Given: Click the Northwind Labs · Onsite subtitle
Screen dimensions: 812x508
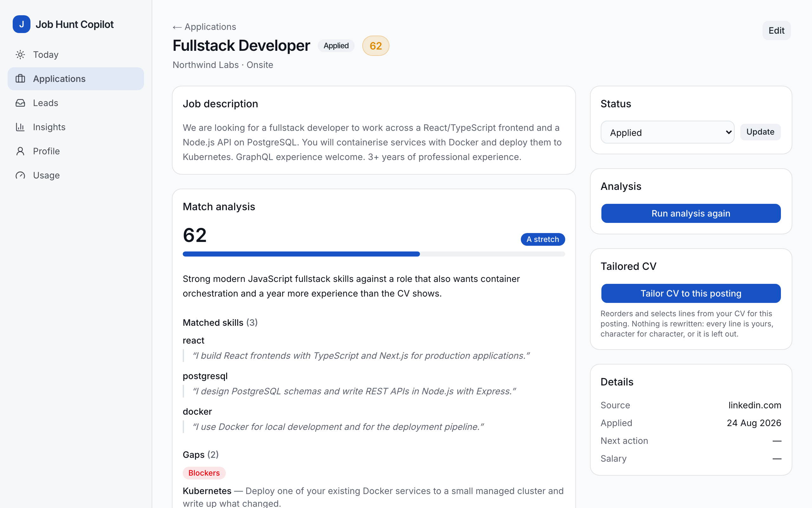Looking at the screenshot, I should pyautogui.click(x=223, y=65).
